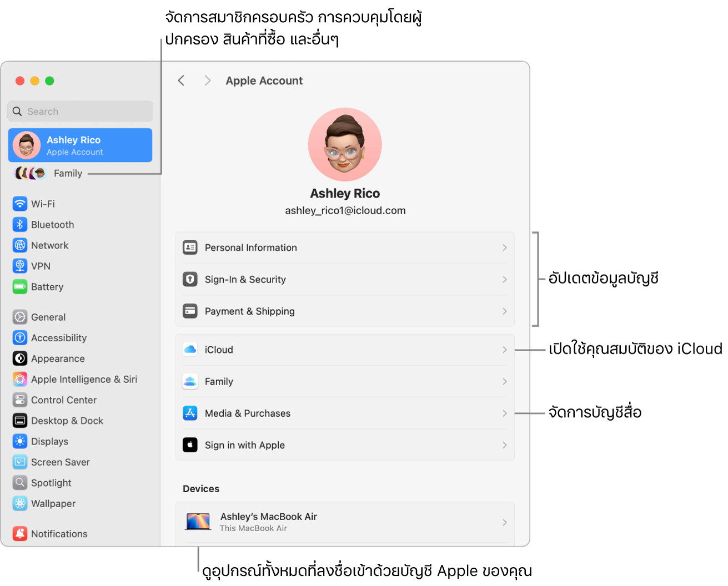Click the Battery icon in sidebar
This screenshot has height=586, width=728.
click(x=20, y=287)
